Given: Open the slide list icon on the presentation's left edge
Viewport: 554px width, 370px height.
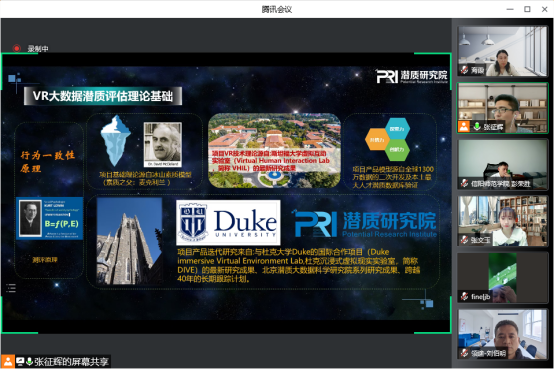Looking at the screenshot, I should [x=11, y=288].
